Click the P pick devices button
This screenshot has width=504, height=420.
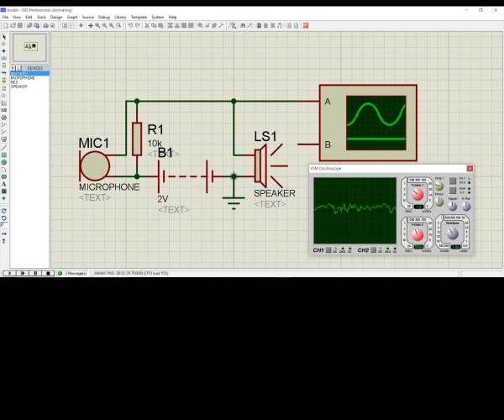pos(13,68)
